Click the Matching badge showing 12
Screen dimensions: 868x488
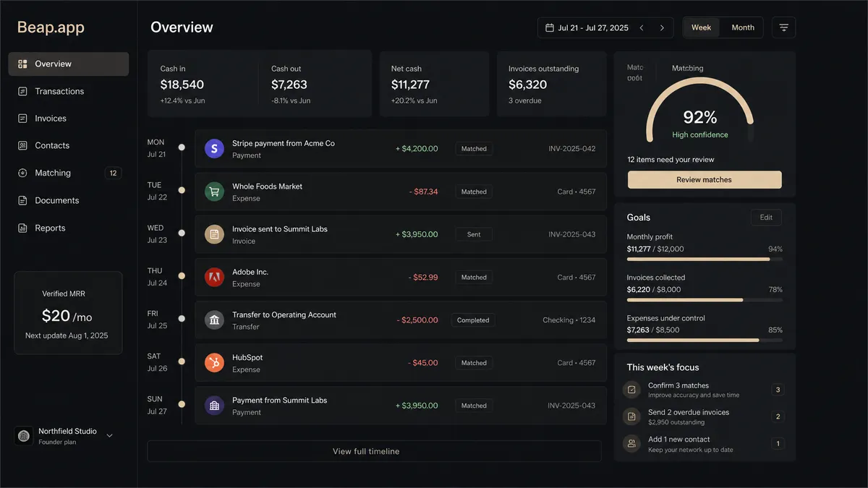click(x=113, y=173)
